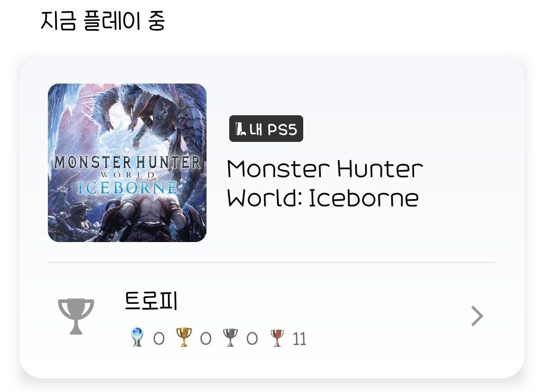Click the bronze trophy count 11

pos(299,339)
